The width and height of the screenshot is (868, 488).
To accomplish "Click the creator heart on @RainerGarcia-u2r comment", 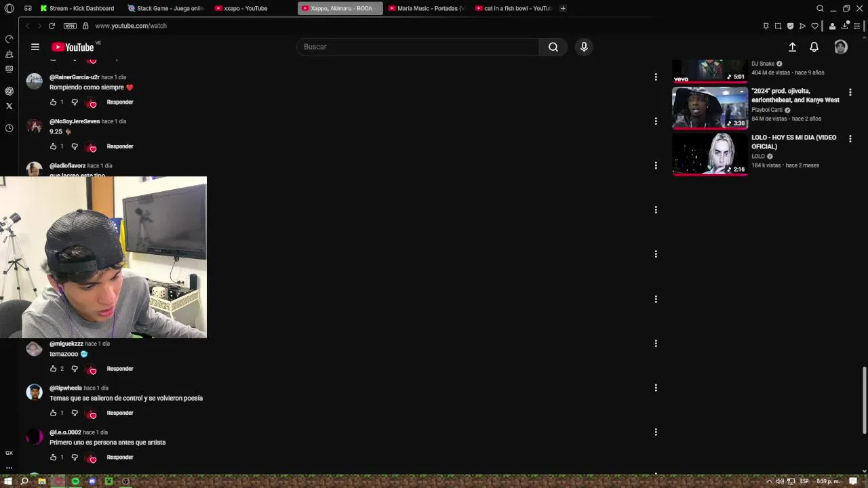I will (x=92, y=103).
